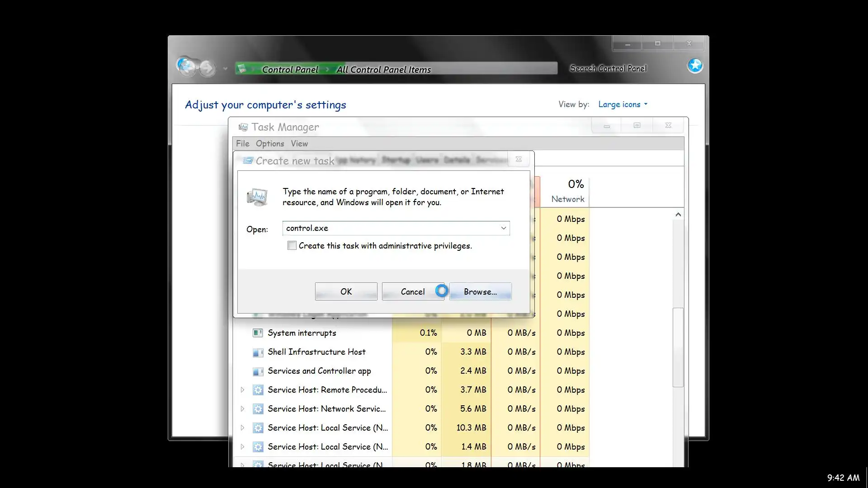Expand Service Host: Network Service row
The image size is (868, 488).
tap(243, 409)
